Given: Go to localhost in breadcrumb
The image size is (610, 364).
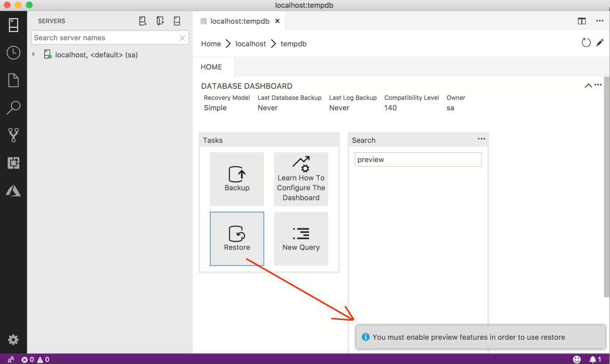Looking at the screenshot, I should [x=251, y=44].
